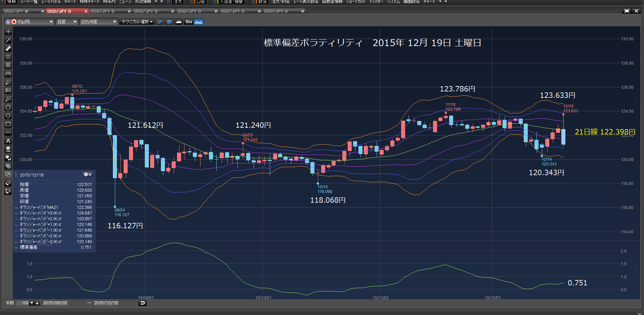
Task: Maximize the chart panel
Action: coord(627,11)
